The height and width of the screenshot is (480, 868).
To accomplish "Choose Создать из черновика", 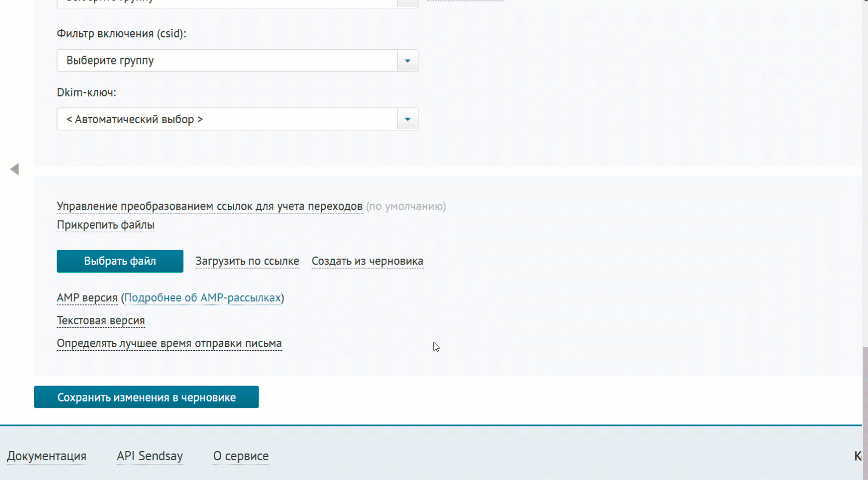I will click(x=367, y=261).
